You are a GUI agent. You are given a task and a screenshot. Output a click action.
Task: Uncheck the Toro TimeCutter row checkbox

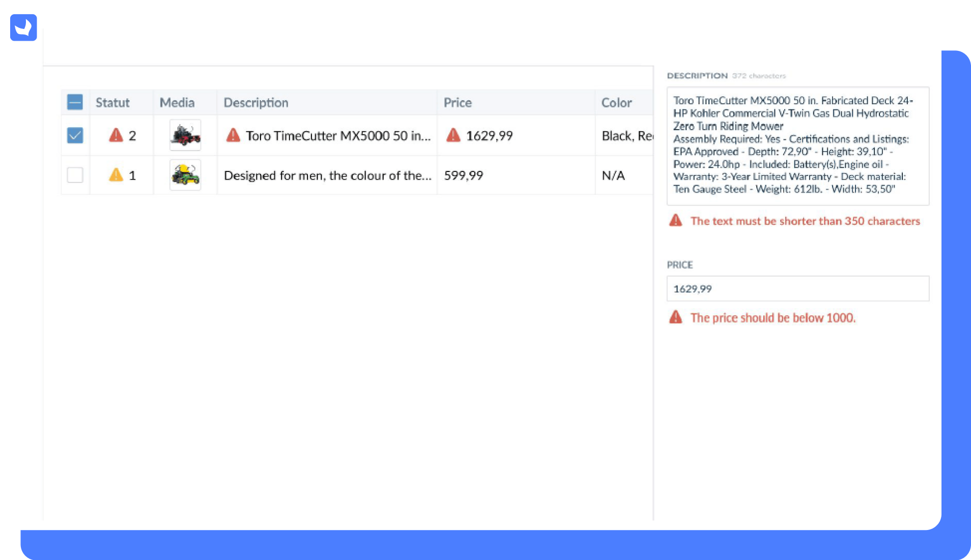[x=75, y=135]
